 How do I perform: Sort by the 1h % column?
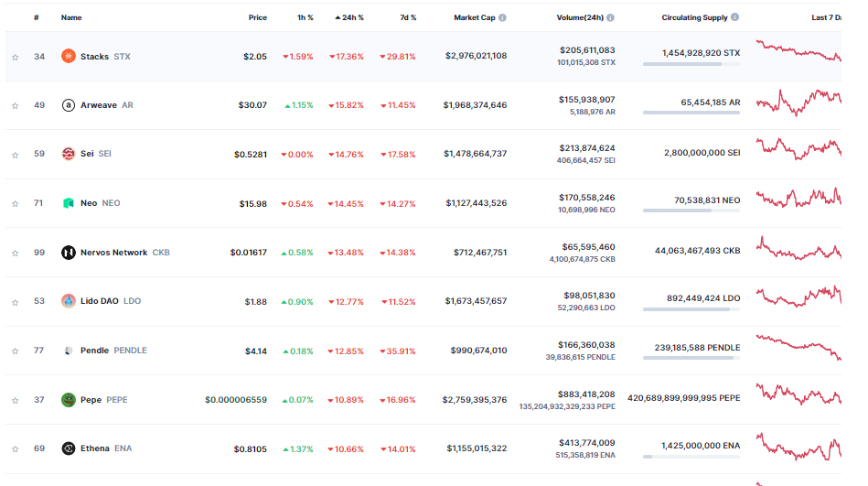(x=305, y=17)
